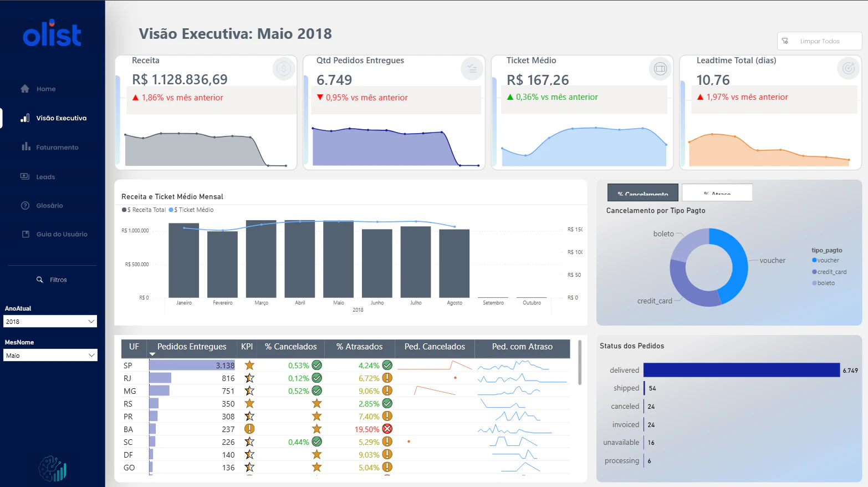Click green check beside 2,85% atrasados
The image size is (868, 487).
[387, 403]
